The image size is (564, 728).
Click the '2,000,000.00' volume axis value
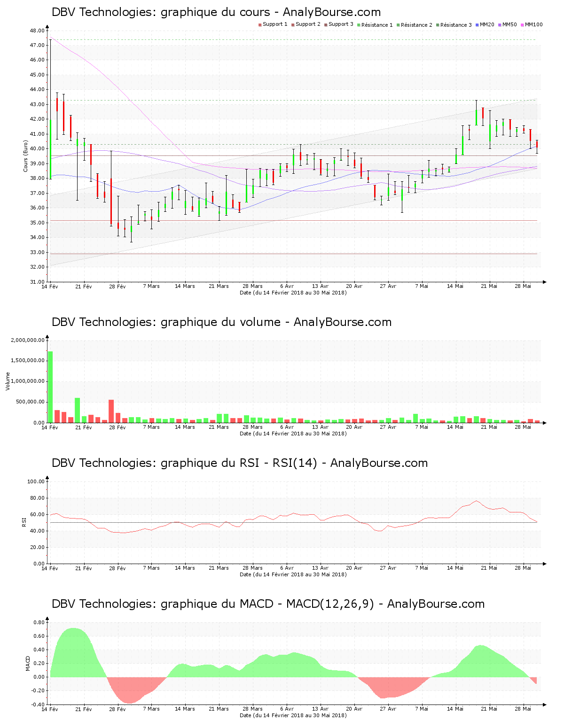pos(28,340)
